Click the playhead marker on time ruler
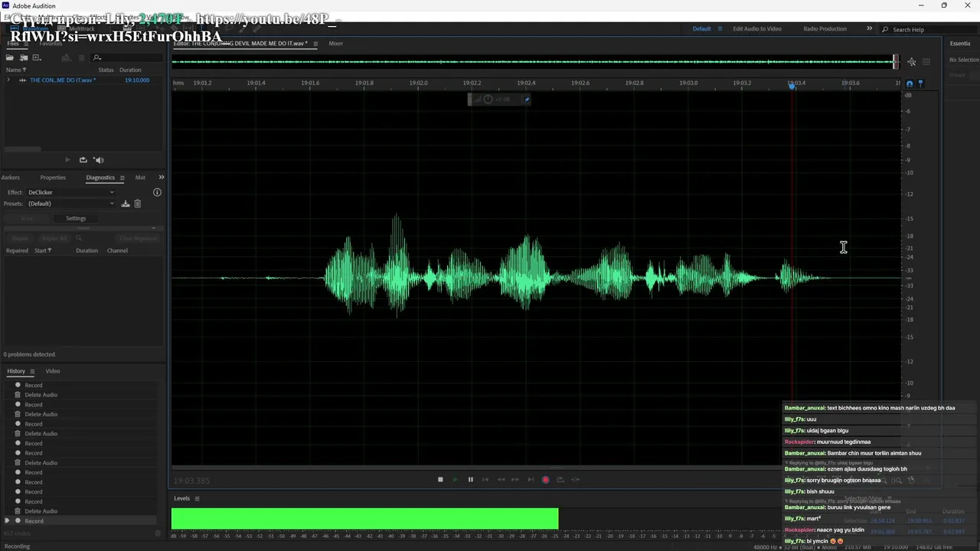 point(792,86)
